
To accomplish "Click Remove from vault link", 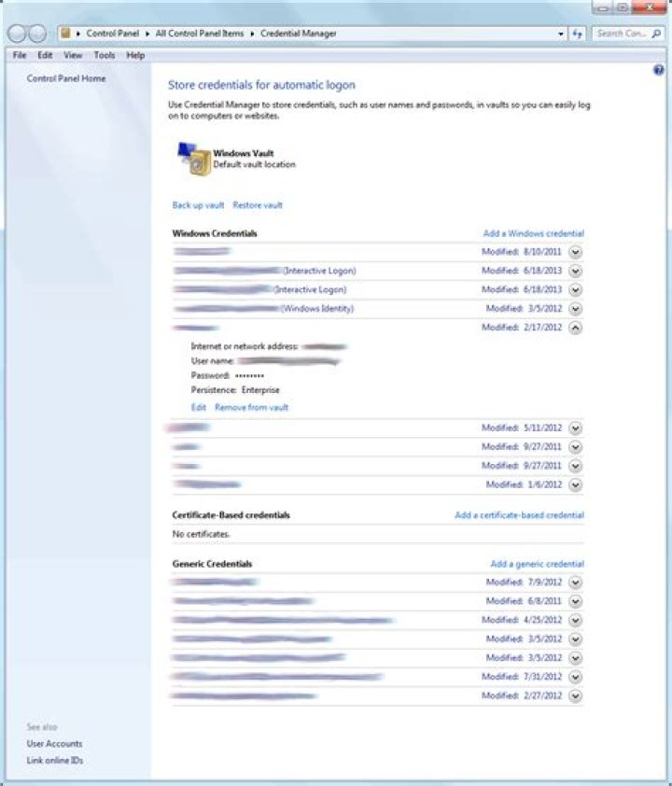I will pos(252,408).
